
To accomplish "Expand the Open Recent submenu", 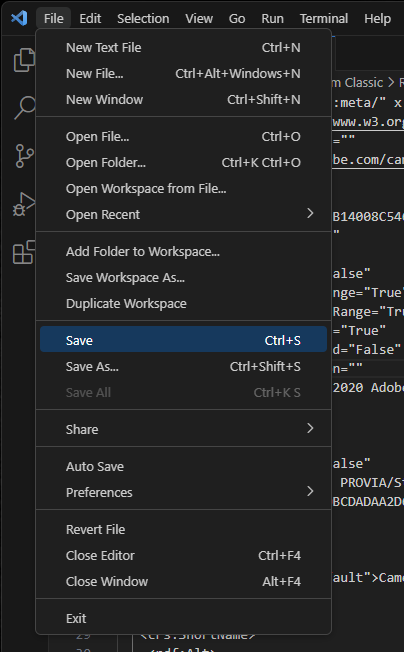I will 183,215.
